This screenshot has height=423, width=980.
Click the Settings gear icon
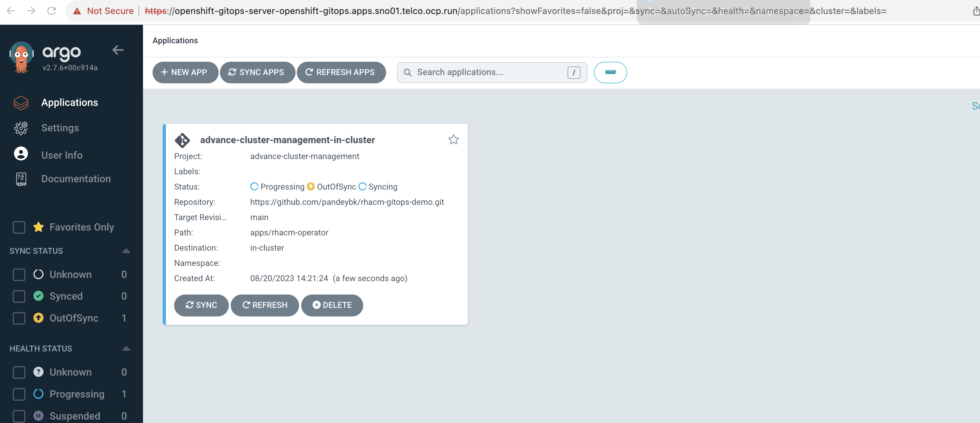[x=21, y=128]
